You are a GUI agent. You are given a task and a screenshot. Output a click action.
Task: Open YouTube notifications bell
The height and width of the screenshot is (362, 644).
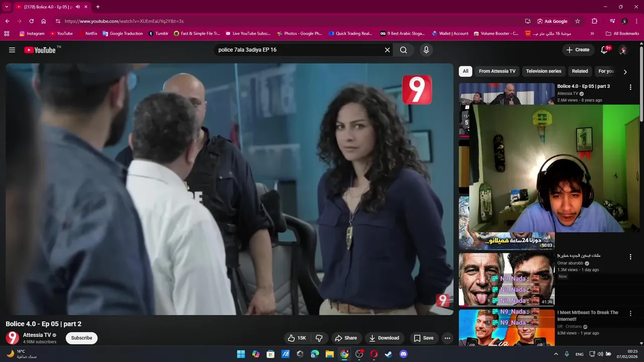(605, 50)
